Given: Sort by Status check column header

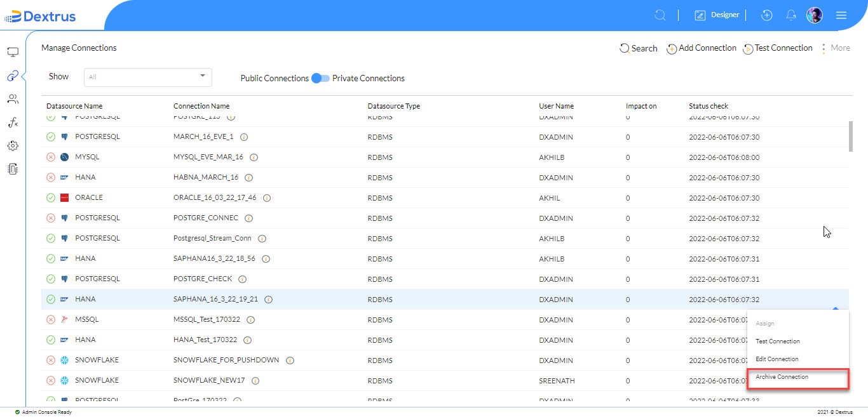Looking at the screenshot, I should click(709, 106).
